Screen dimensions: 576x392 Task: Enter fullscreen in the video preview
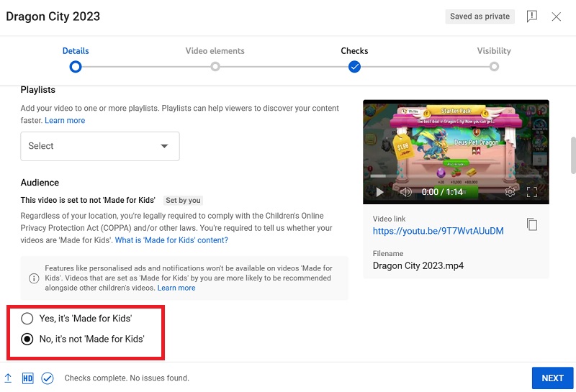click(x=532, y=191)
